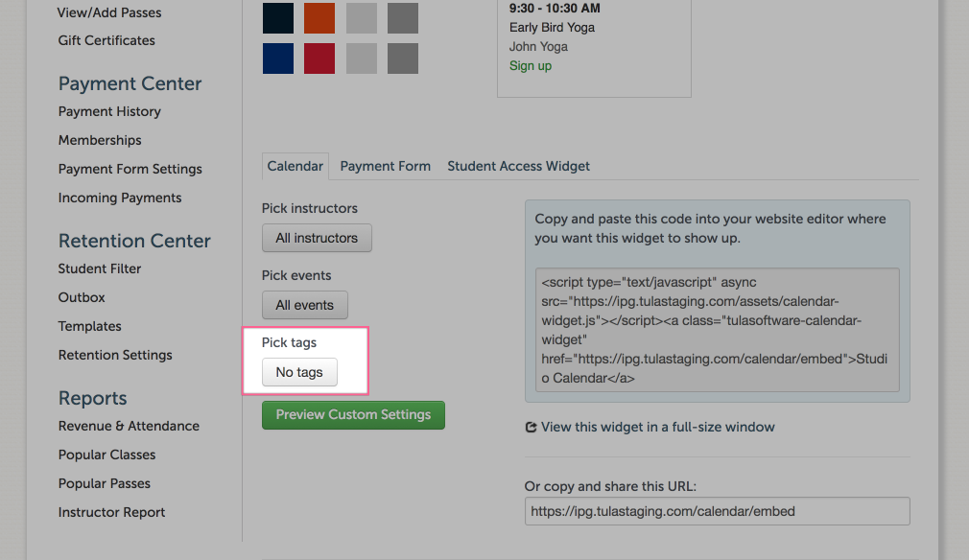Select the black color swatch
Screen dimensions: 969x560
[x=278, y=18]
